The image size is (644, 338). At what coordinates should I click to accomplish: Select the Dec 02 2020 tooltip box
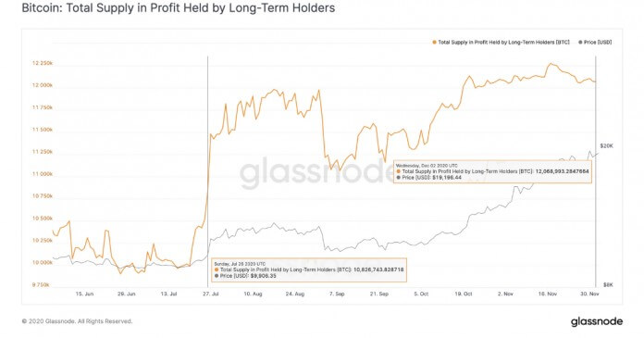pos(492,171)
